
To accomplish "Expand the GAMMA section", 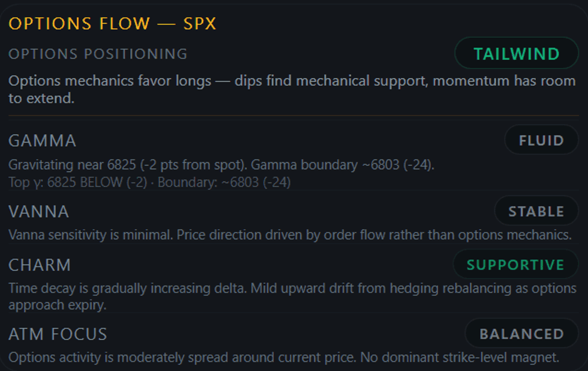I will pos(42,140).
